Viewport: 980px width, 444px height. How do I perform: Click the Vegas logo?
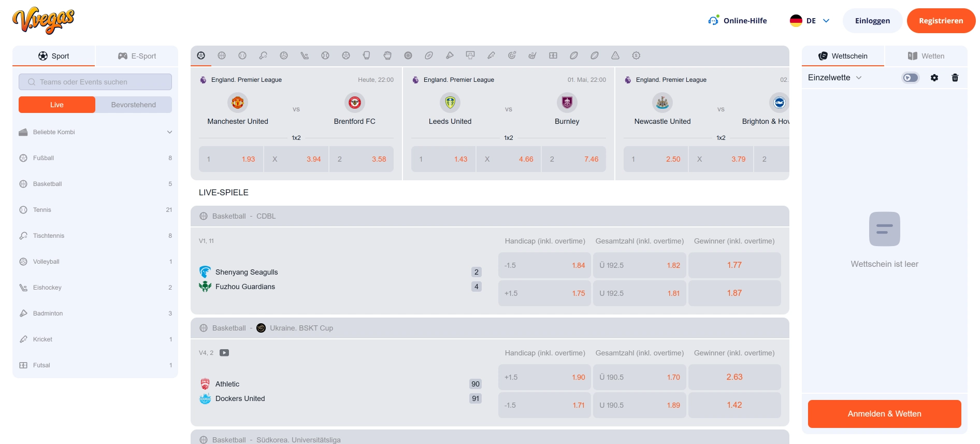pos(44,21)
